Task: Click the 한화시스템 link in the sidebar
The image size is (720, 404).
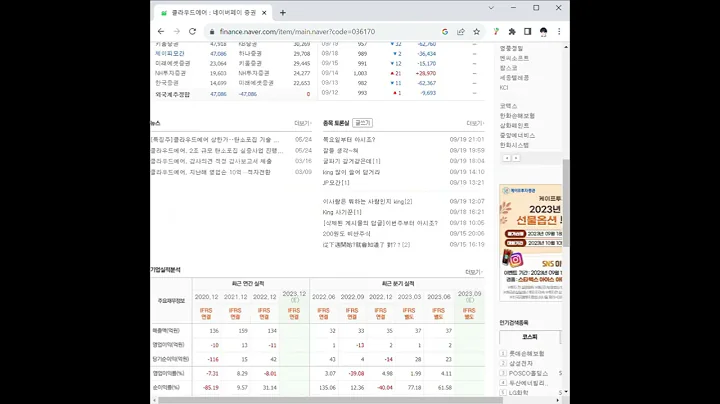Action: (x=514, y=145)
